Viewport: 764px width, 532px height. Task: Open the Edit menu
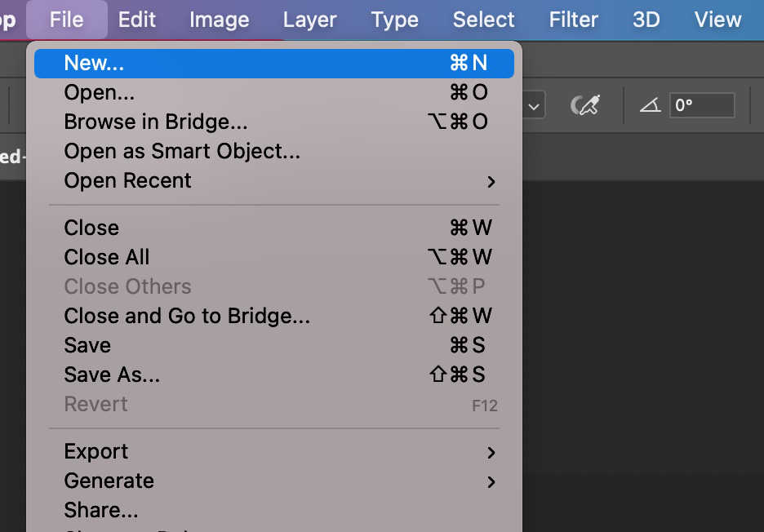137,20
